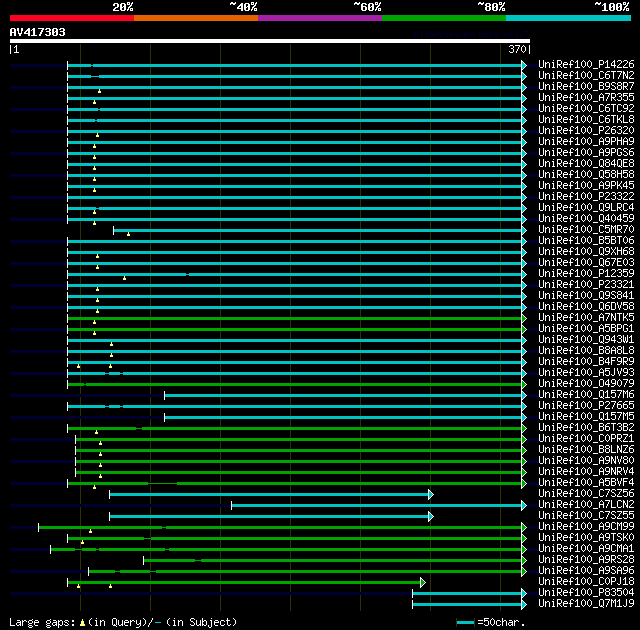
Task: Select the UniRef100_C7SZ56 label
Action: coord(586,494)
